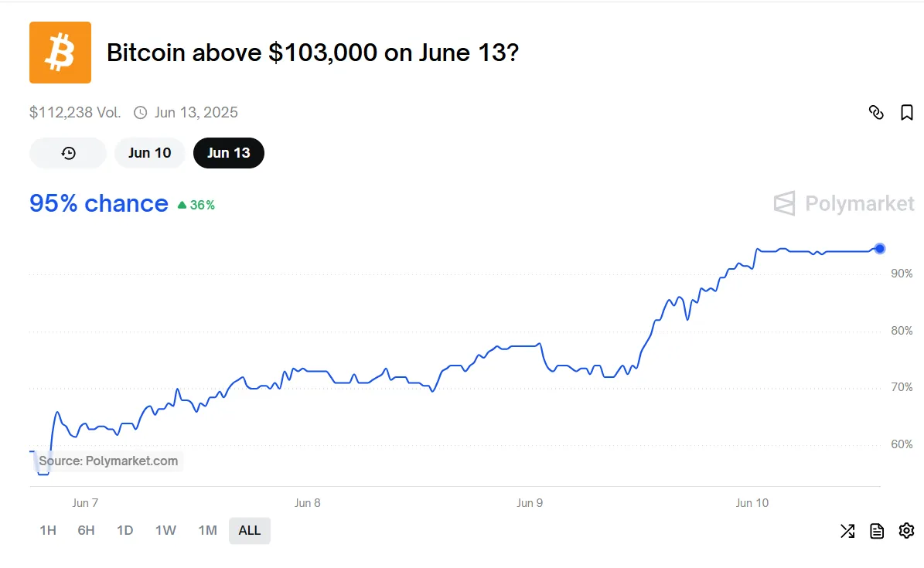
Task: Select the Jun 13 market tab
Action: tap(229, 153)
